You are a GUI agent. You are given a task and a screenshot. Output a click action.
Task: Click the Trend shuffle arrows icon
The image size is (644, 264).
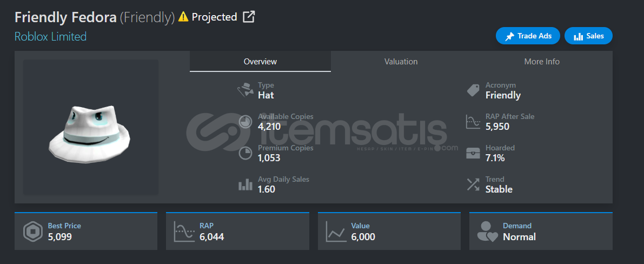(x=473, y=184)
